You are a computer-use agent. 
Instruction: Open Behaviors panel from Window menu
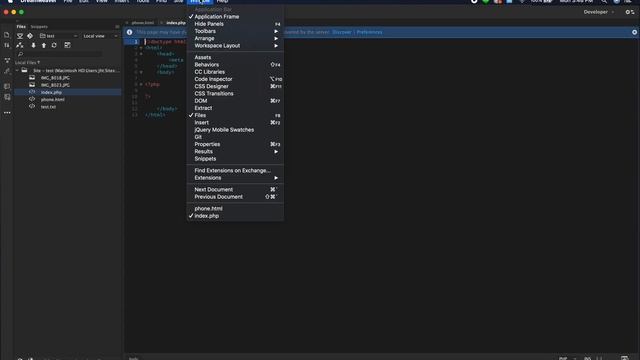(x=236, y=64)
